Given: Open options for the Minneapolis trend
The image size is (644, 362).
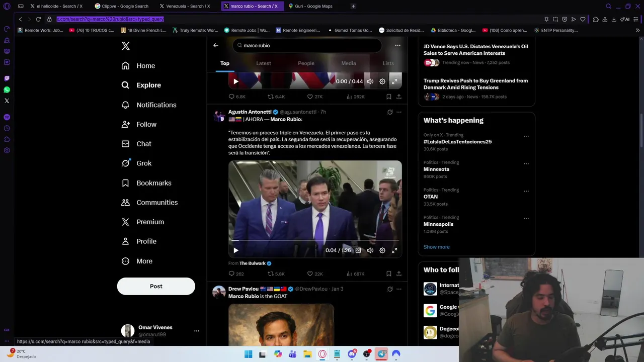Looking at the screenshot, I should [x=526, y=219].
